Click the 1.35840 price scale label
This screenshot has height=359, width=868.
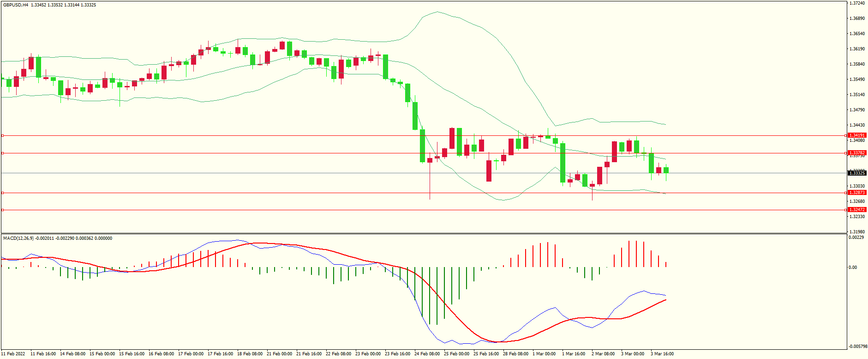pyautogui.click(x=857, y=64)
